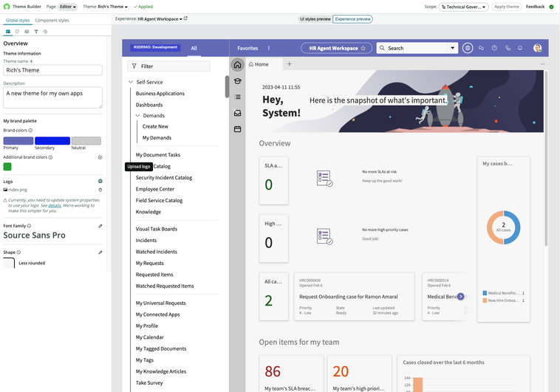This screenshot has height=392, width=560.
Task: Open the shapes icon in style toolbar
Action: pos(45,32)
